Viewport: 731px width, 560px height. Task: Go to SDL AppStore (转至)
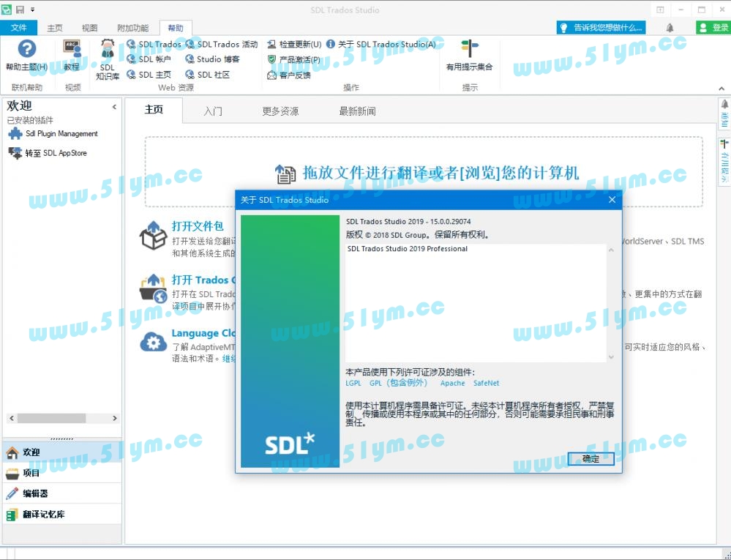[48, 153]
